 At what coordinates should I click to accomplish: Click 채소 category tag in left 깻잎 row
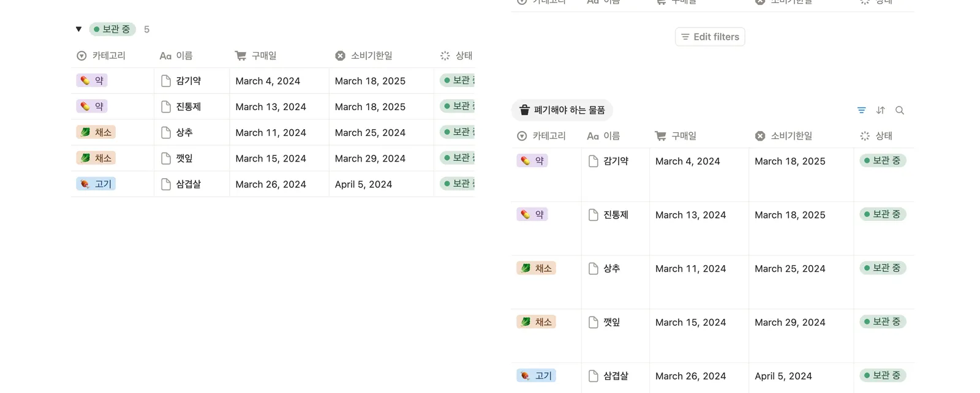click(96, 157)
